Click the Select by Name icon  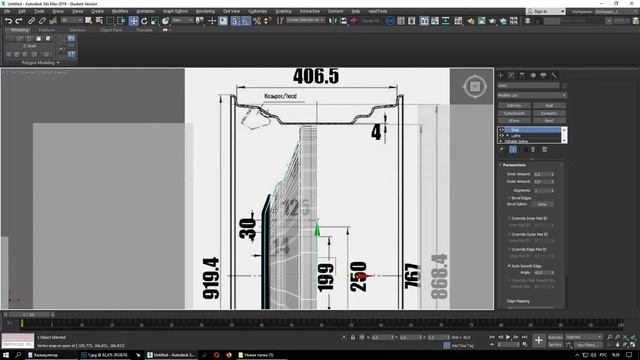pos(99,20)
